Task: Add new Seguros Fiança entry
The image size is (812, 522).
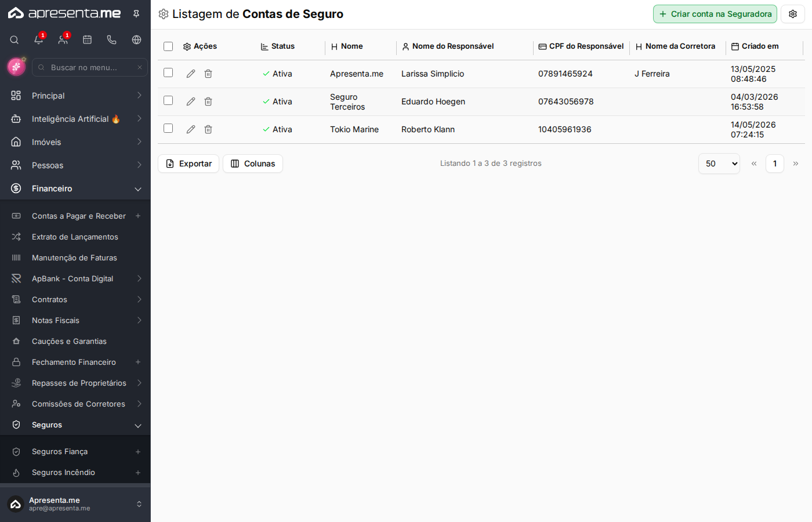Action: click(x=138, y=452)
